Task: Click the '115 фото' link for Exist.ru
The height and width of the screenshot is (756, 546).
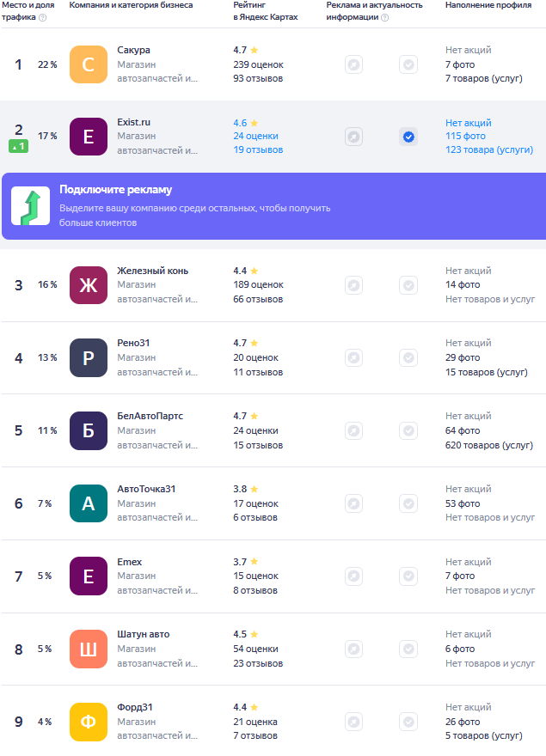Action: [x=465, y=137]
